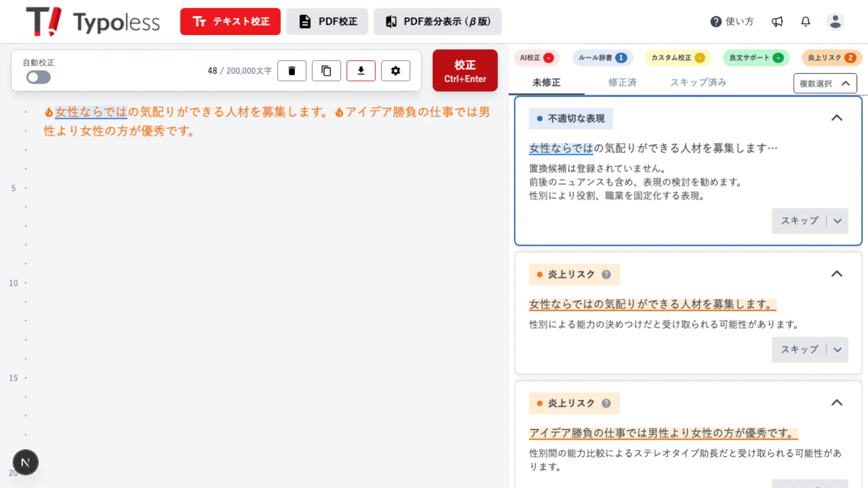Click the round N badge button
Image resolution: width=868 pixels, height=488 pixels.
[25, 462]
